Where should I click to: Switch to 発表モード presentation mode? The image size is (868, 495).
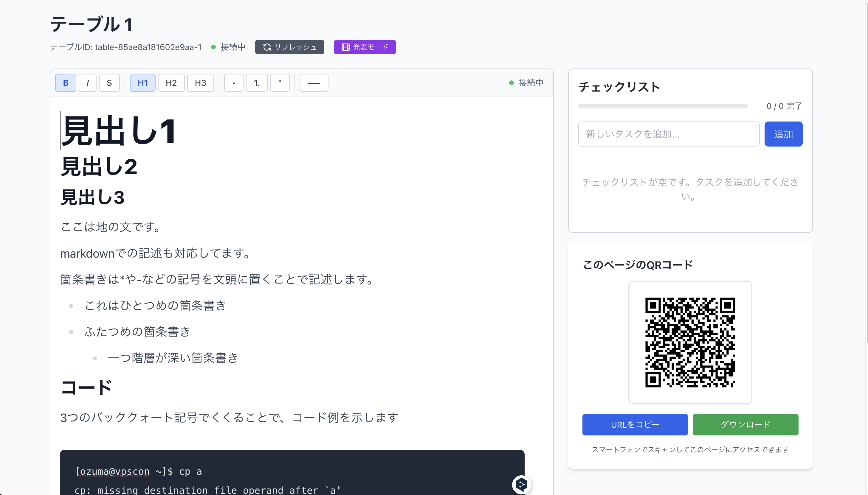point(365,47)
